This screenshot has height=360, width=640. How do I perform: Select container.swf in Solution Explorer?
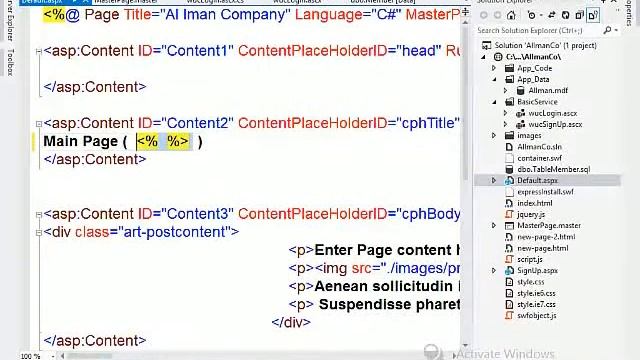click(x=539, y=158)
